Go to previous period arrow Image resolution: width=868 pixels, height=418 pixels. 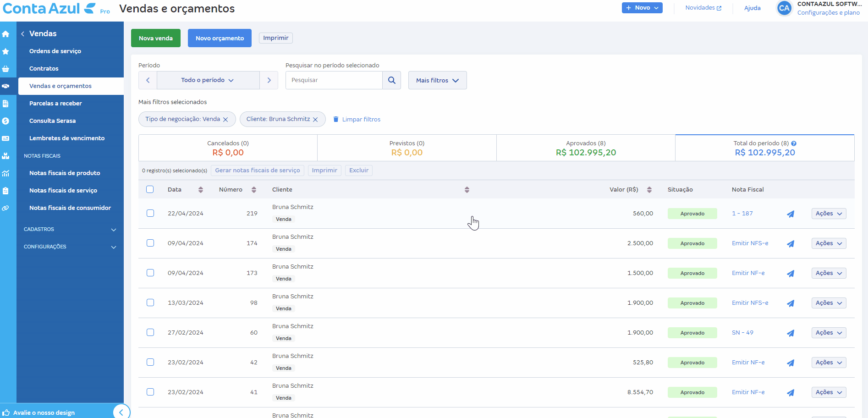(148, 80)
